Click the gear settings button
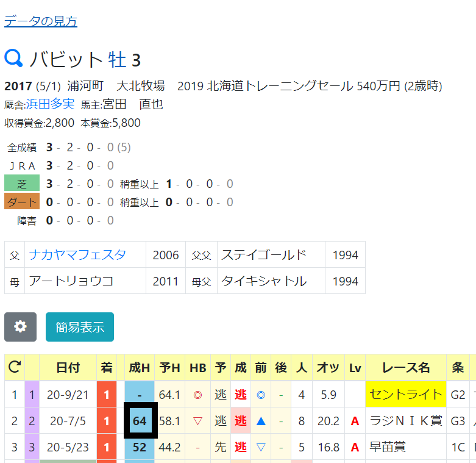 pos(20,327)
